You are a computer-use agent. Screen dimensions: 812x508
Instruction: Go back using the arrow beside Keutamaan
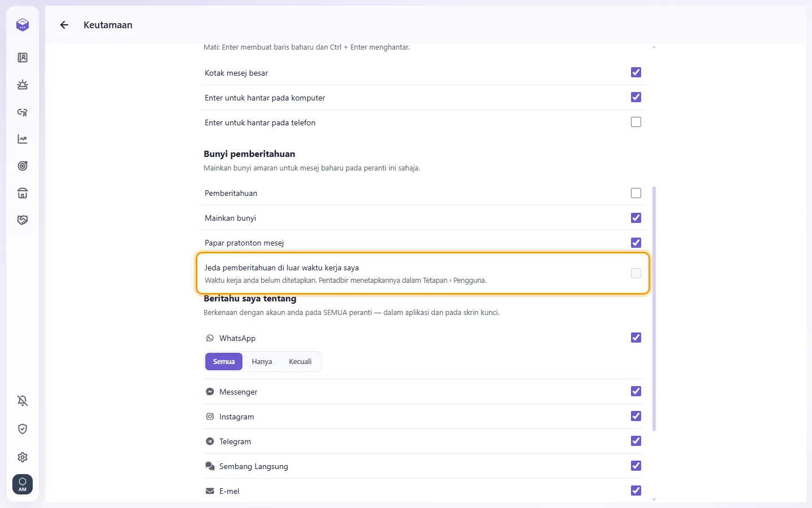(x=64, y=25)
